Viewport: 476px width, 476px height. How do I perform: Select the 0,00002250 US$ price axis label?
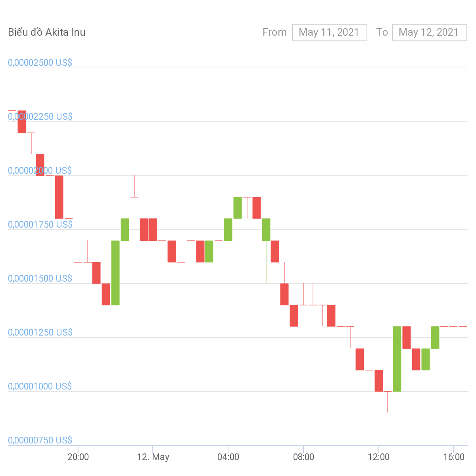pyautogui.click(x=40, y=117)
